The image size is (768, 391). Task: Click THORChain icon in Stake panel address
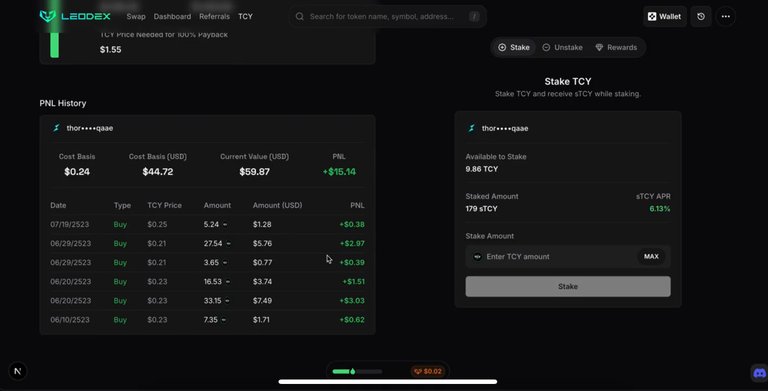pyautogui.click(x=472, y=128)
